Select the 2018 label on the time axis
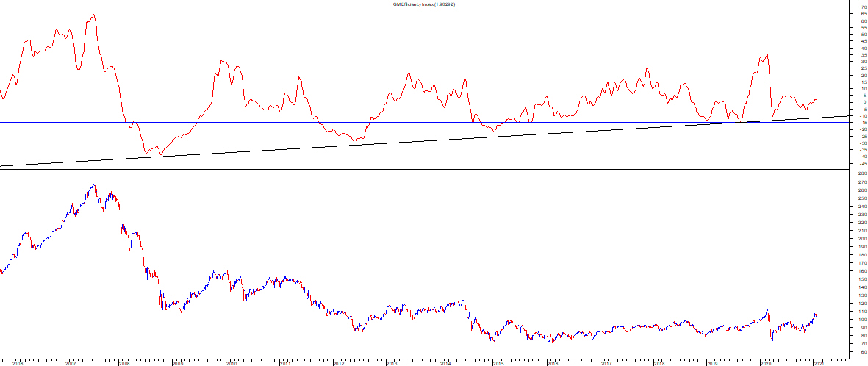Screen dimensions: 868x366 click(659, 363)
